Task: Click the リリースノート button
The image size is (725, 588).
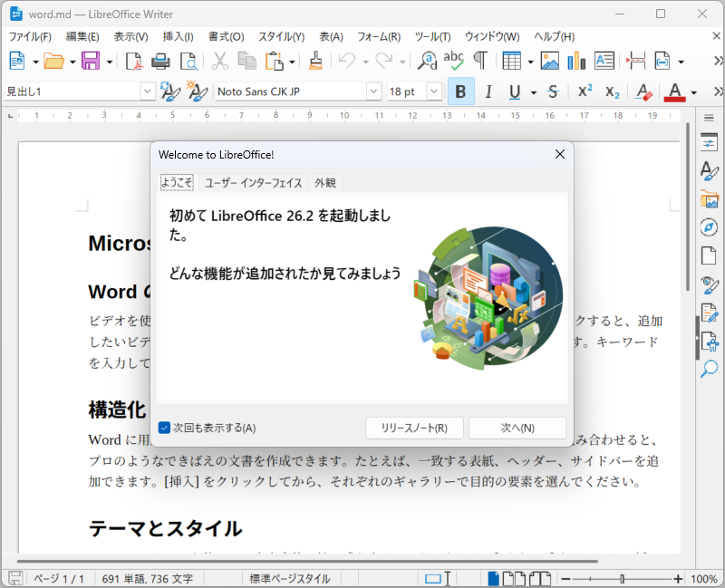Action: click(x=414, y=427)
